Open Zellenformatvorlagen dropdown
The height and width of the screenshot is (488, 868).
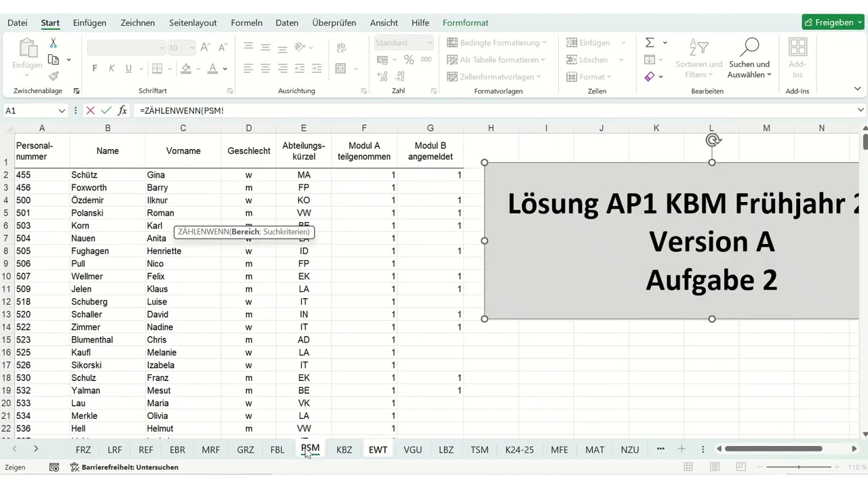[x=494, y=77]
